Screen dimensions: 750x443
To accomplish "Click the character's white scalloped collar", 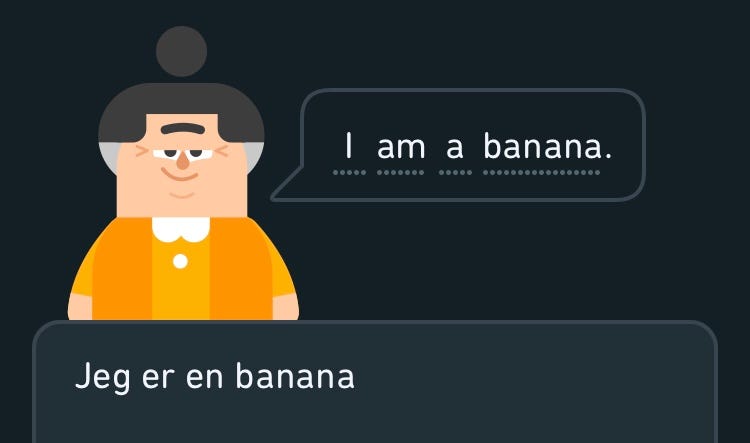I will 181,229.
